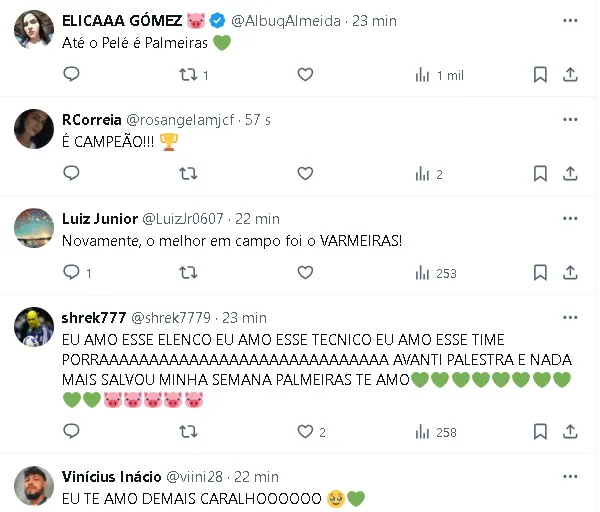
Task: Reply to ELICAAA GÓMEZ's Pelé tweet
Action: (71, 75)
